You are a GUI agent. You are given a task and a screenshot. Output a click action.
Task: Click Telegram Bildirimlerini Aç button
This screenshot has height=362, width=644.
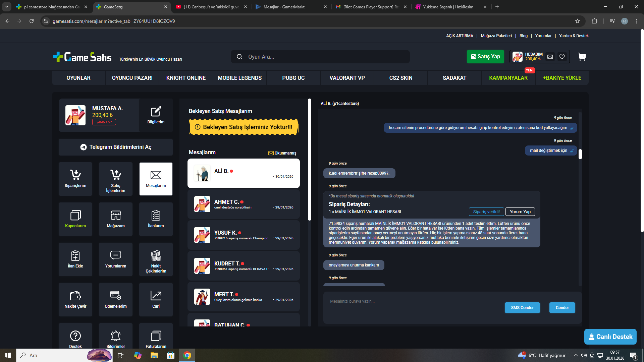click(116, 147)
